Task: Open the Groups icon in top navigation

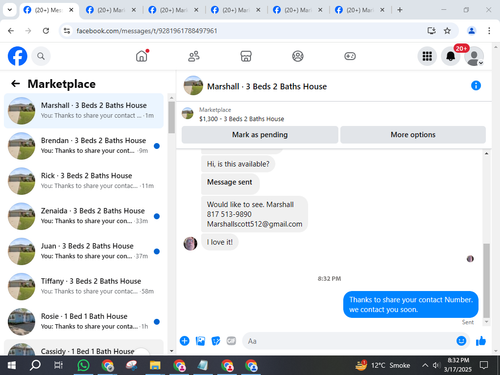Action: tap(298, 56)
